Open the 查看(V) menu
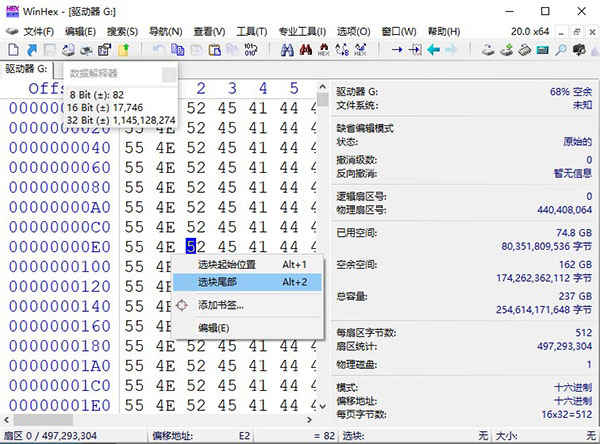The image size is (600, 444). [209, 31]
